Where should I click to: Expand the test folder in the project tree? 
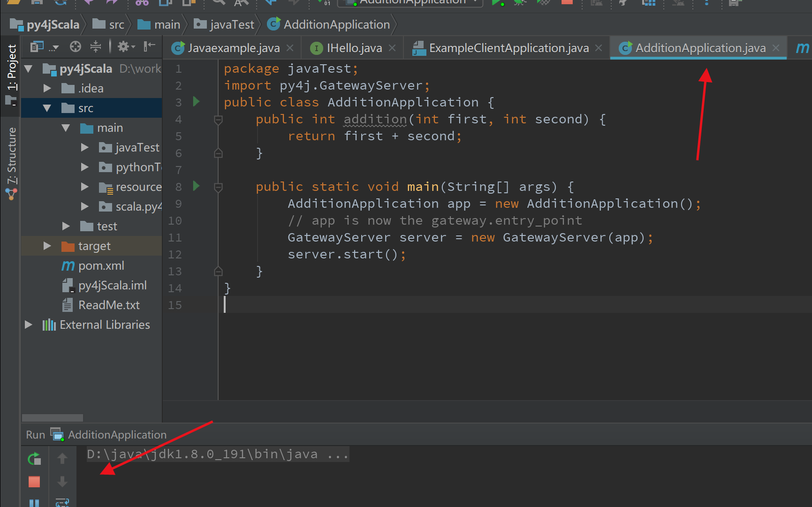[66, 226]
